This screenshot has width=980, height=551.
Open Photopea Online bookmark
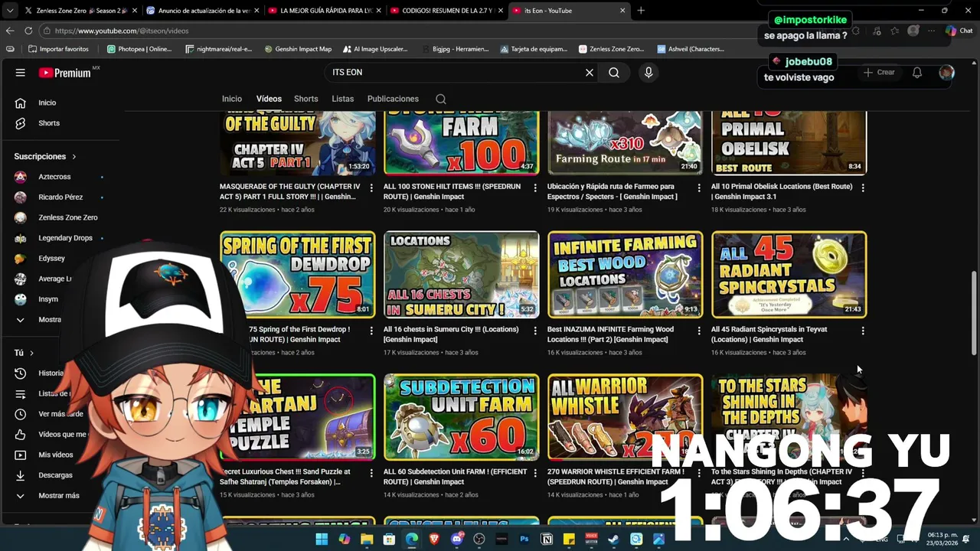pos(139,49)
